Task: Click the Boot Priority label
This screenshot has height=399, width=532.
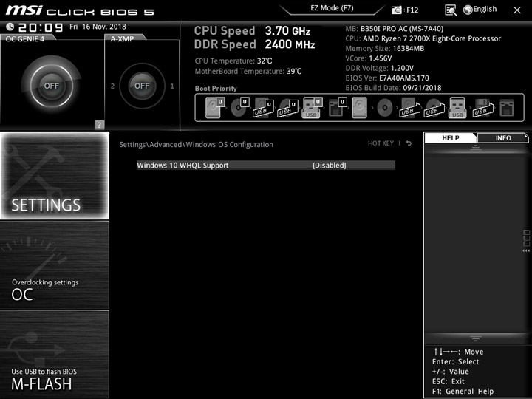Action: tap(216, 89)
